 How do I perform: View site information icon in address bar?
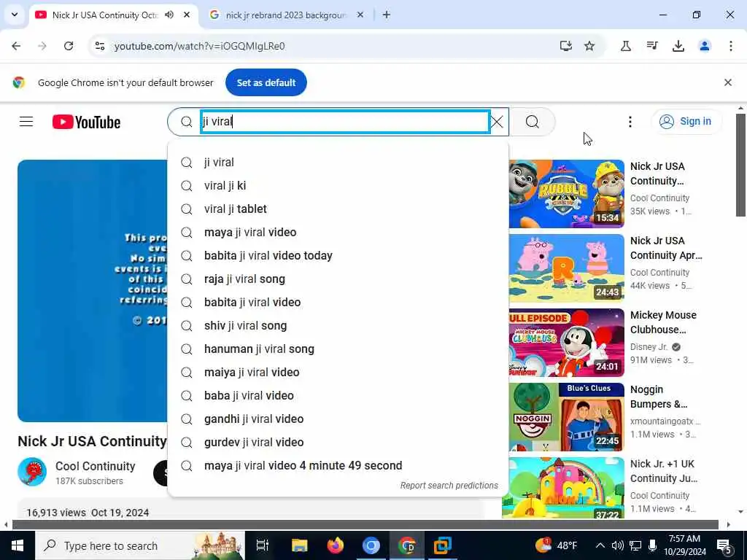[x=99, y=46]
